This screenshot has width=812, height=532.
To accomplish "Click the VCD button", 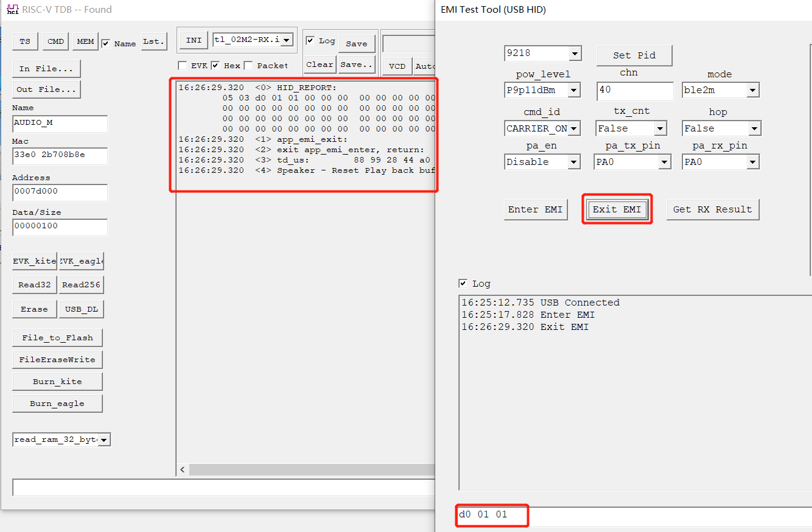I will pyautogui.click(x=397, y=66).
